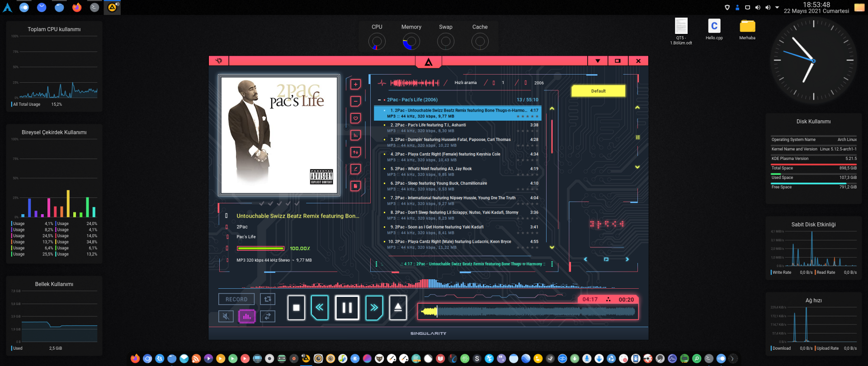Screen dimensions: 868x366
Task: Click the heart favorites icon
Action: tap(356, 118)
